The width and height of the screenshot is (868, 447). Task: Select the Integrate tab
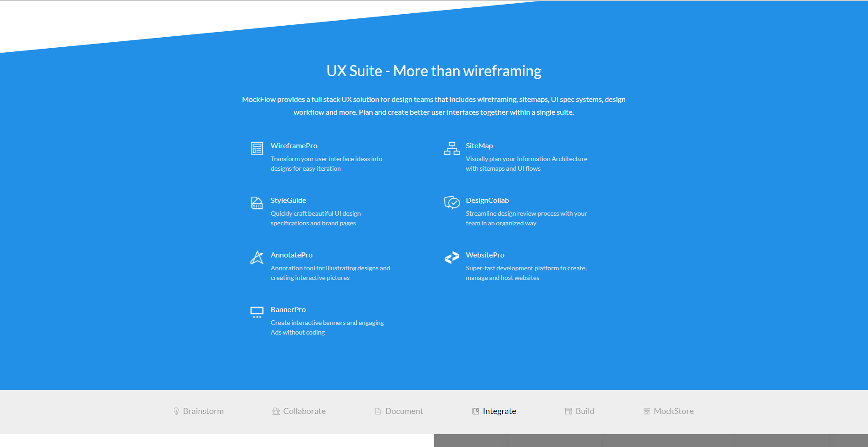[495, 411]
